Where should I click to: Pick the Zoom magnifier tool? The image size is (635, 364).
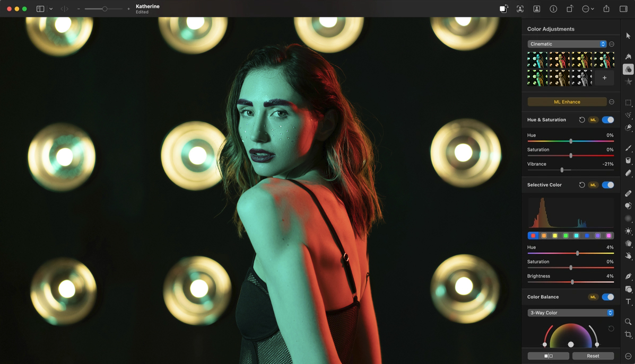628,322
